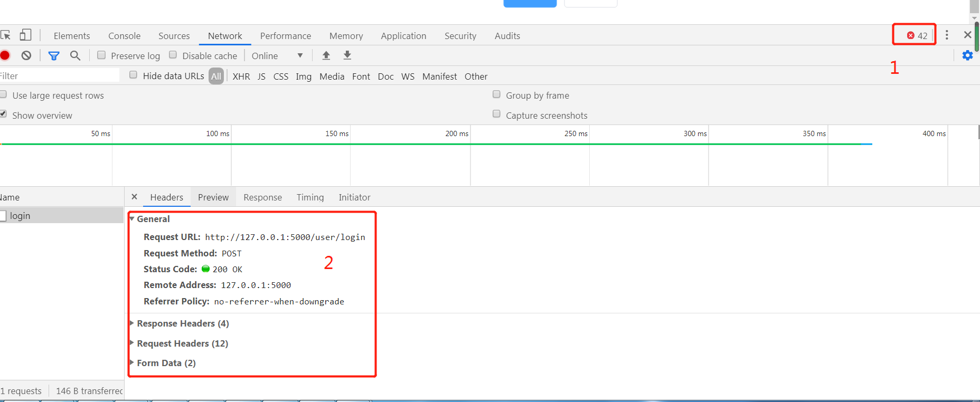
Task: Enable Use large request rows
Action: pos(3,94)
